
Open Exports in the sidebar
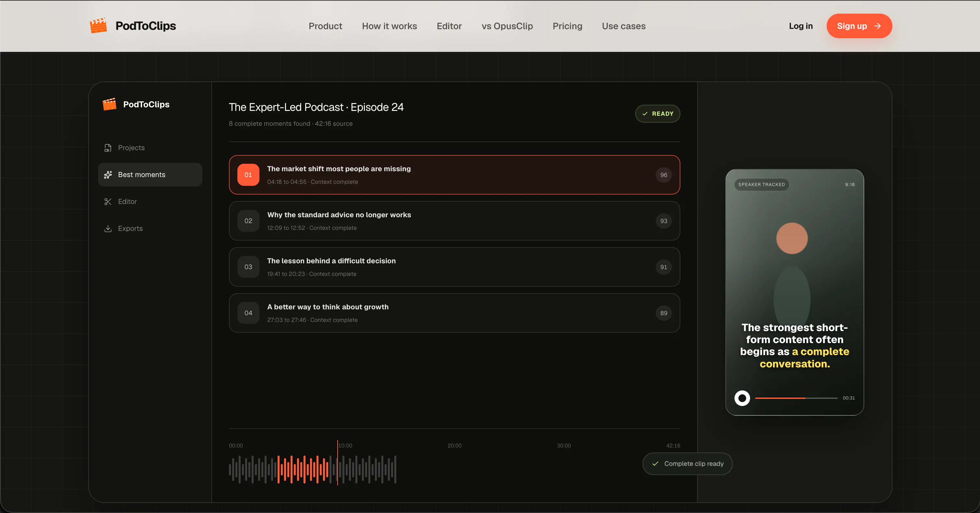150,229
